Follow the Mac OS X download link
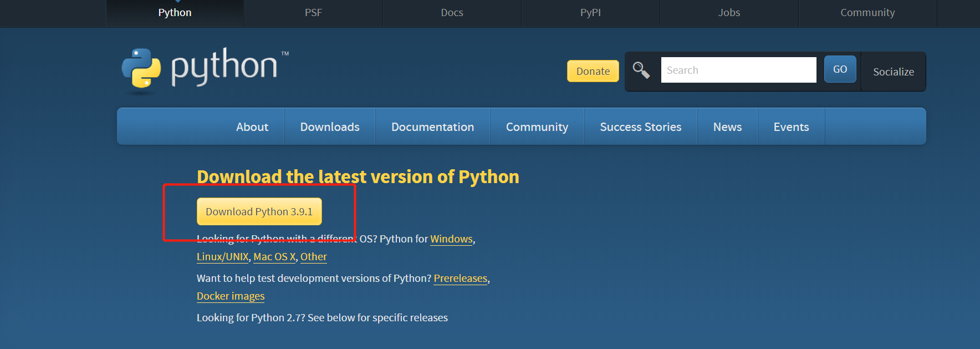The width and height of the screenshot is (980, 349). pos(274,257)
